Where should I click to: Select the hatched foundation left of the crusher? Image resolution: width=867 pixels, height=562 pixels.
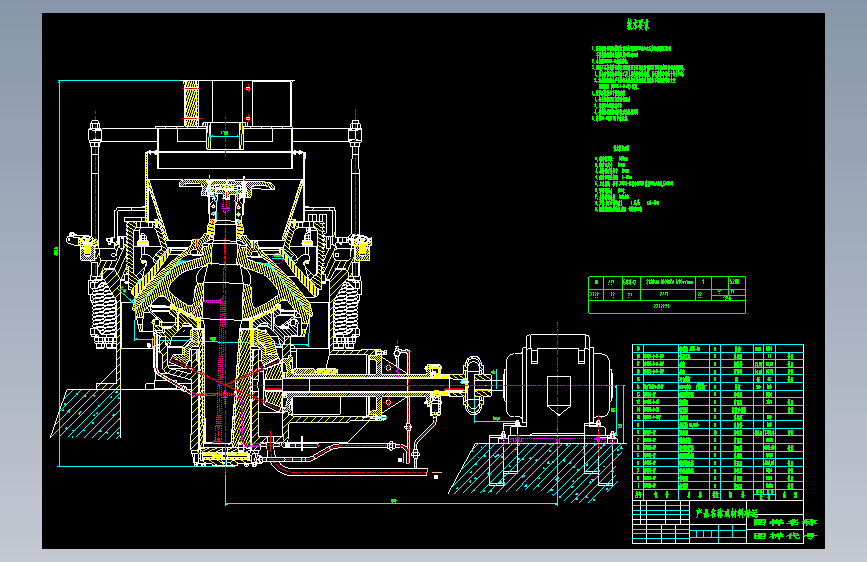(86, 414)
